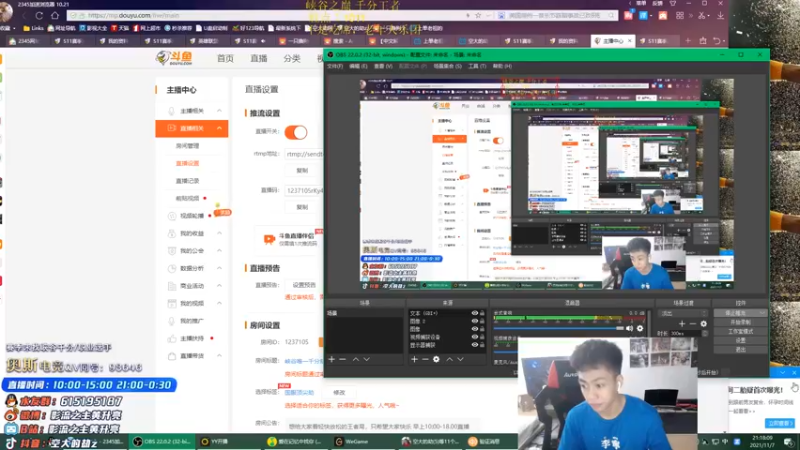Focus the mp.douyu.com address bar
Image resolution: width=800 pixels, height=450 pixels.
pyautogui.click(x=265, y=16)
